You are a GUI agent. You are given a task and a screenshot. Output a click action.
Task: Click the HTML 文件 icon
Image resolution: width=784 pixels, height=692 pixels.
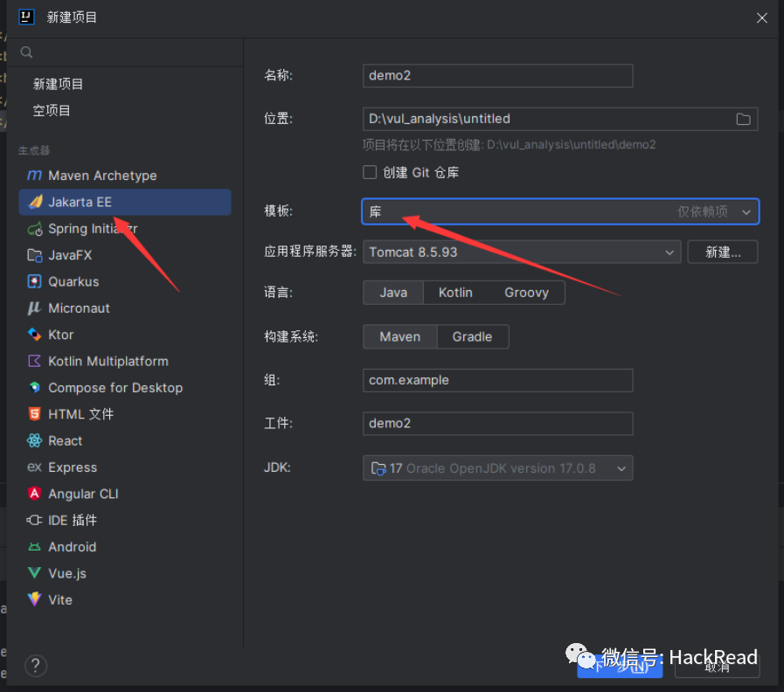pyautogui.click(x=34, y=414)
